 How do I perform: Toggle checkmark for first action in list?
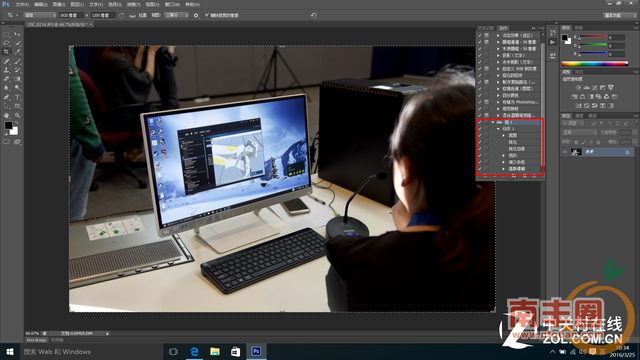pyautogui.click(x=480, y=36)
